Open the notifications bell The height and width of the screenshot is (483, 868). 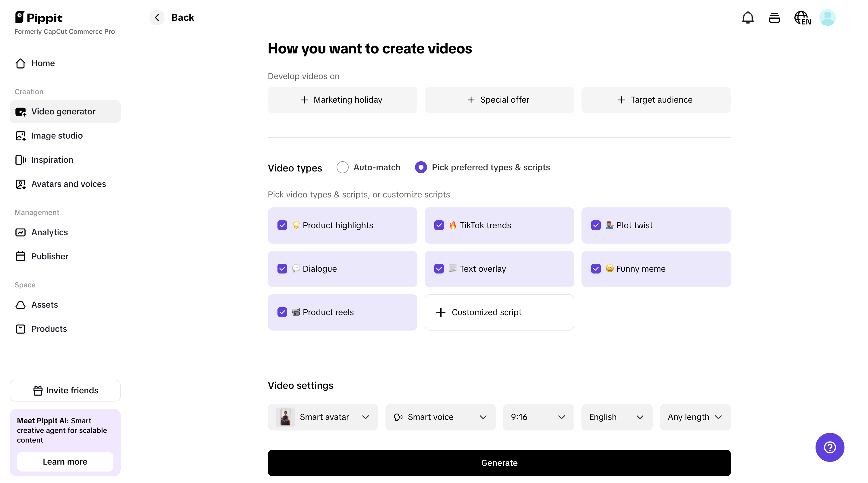tap(748, 17)
